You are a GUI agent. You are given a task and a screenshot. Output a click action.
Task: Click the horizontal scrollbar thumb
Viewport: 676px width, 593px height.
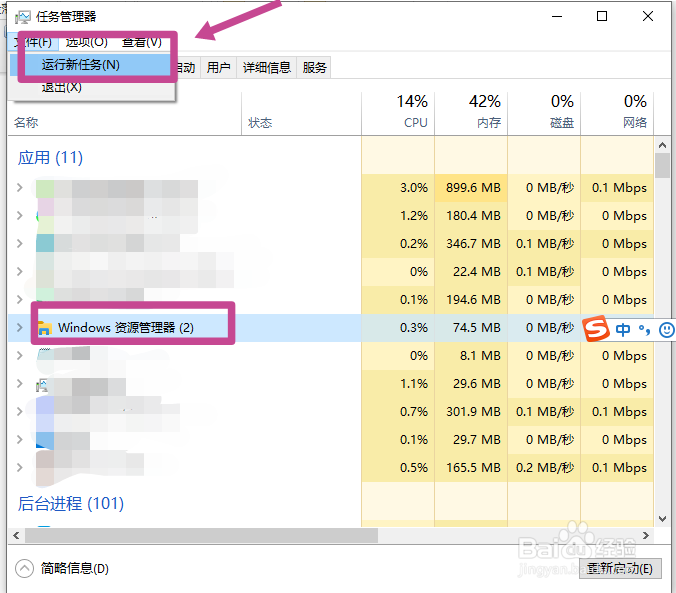pos(201,536)
